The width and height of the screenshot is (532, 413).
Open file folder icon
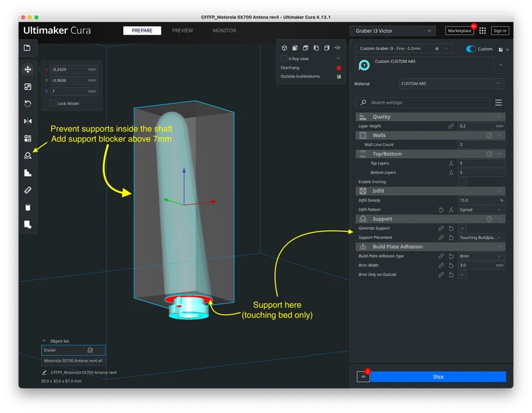(27, 48)
